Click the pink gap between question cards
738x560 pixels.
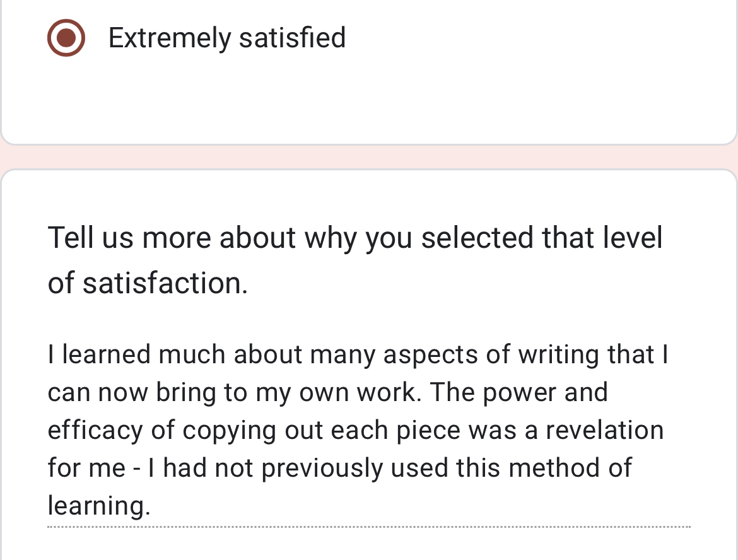pyautogui.click(x=369, y=157)
